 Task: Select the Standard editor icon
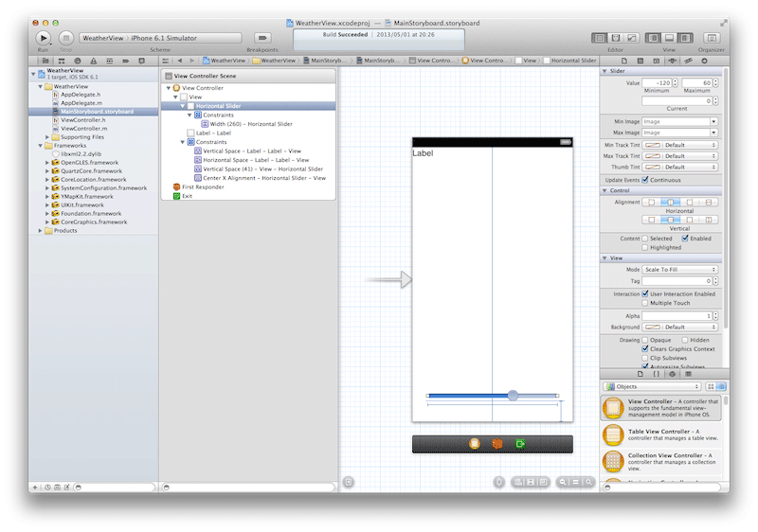pyautogui.click(x=600, y=38)
